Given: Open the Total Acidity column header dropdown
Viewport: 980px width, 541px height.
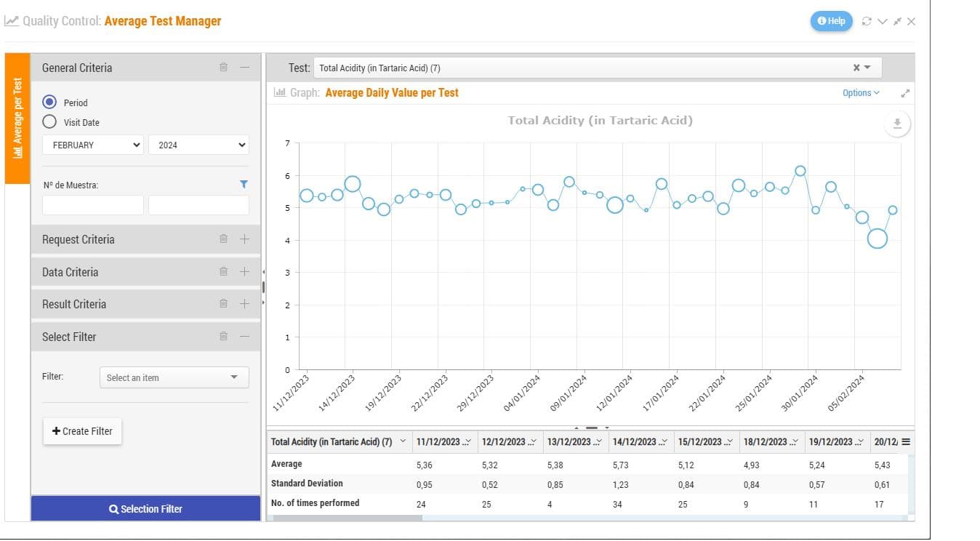Looking at the screenshot, I should pos(403,441).
